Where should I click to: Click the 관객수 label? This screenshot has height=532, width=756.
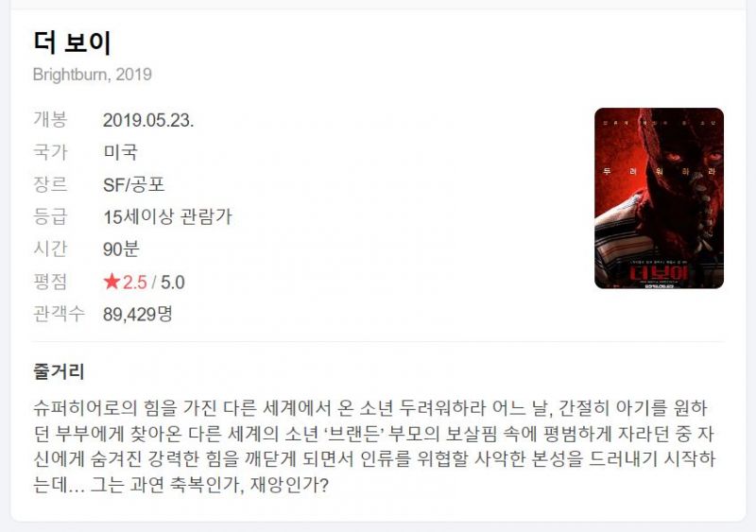pyautogui.click(x=59, y=314)
